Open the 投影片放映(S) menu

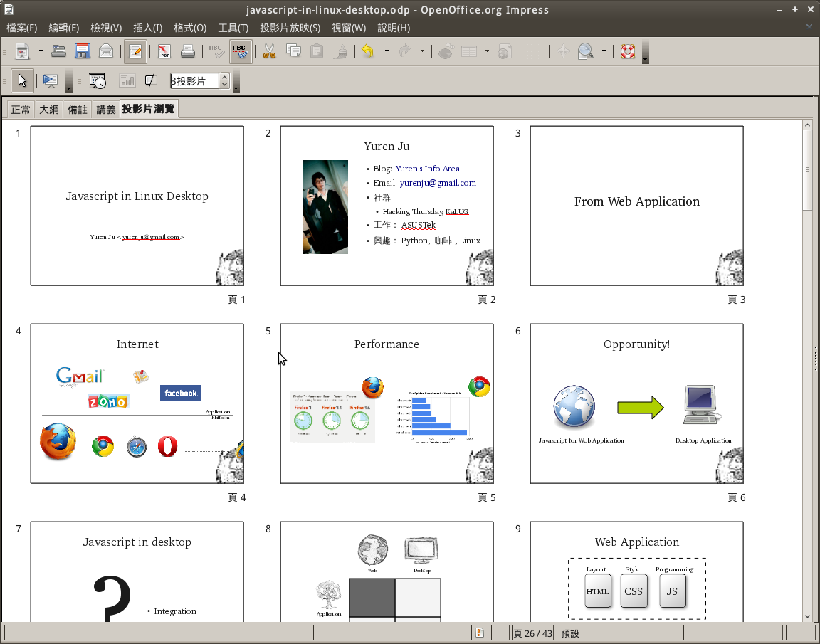(x=290, y=28)
